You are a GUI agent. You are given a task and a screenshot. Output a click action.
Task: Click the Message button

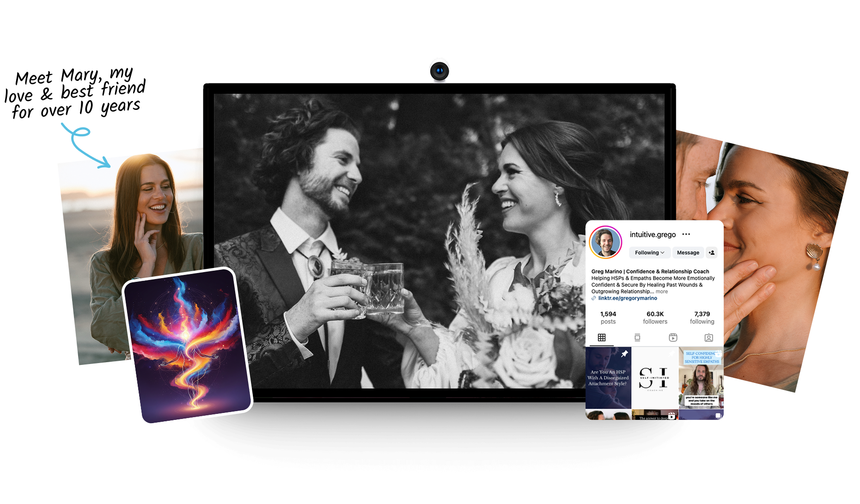pyautogui.click(x=688, y=253)
